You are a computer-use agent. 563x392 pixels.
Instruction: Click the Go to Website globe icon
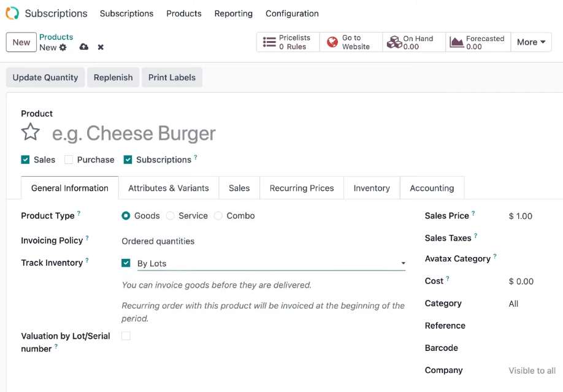tap(332, 42)
